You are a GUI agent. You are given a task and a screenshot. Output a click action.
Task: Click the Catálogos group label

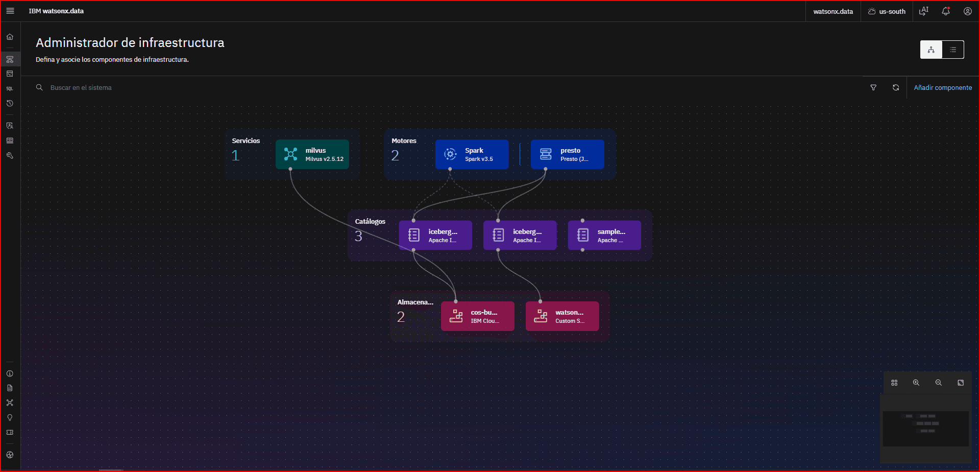tap(370, 222)
